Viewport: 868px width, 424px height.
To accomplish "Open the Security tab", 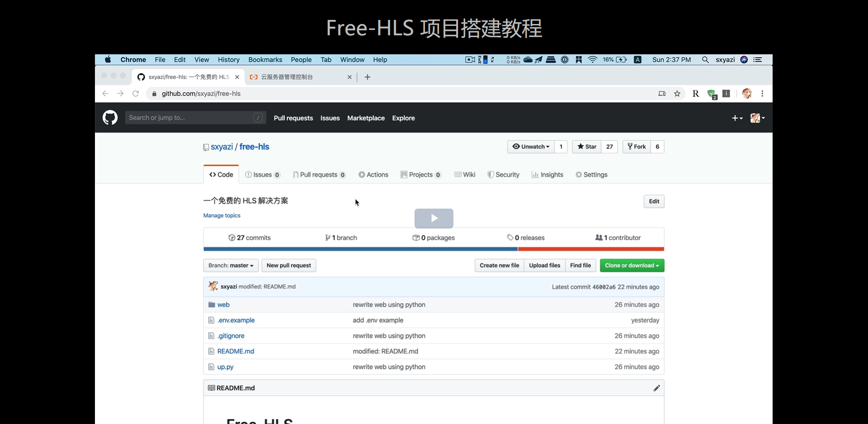I will click(x=503, y=175).
